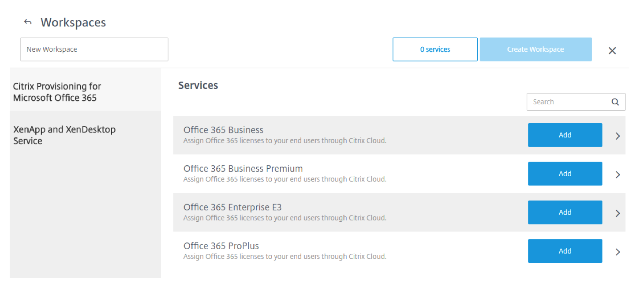Select Citrix Provisioning for Microsoft Office 365
Viewport: 644px width, 288px height.
click(57, 92)
